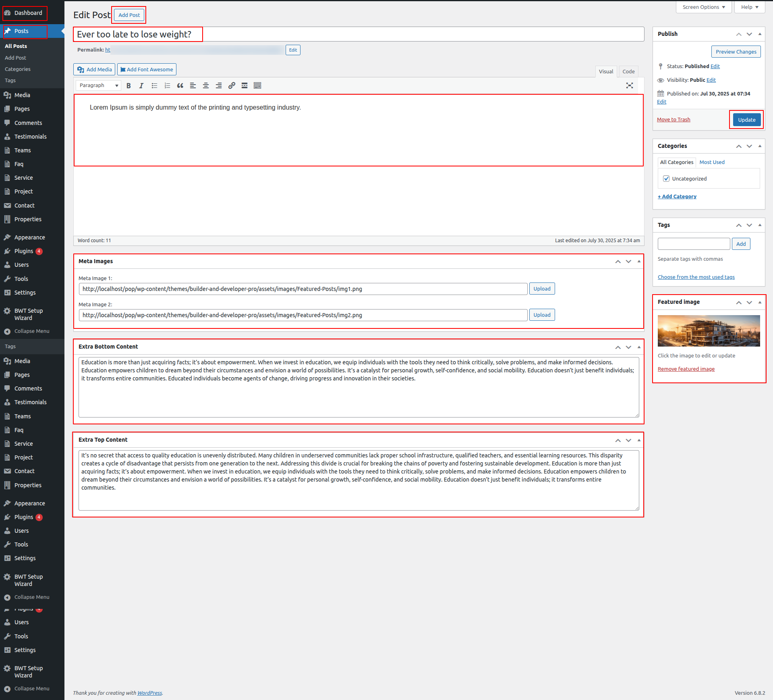
Task: Enable distraction-free fullscreen editor mode
Action: [x=629, y=85]
